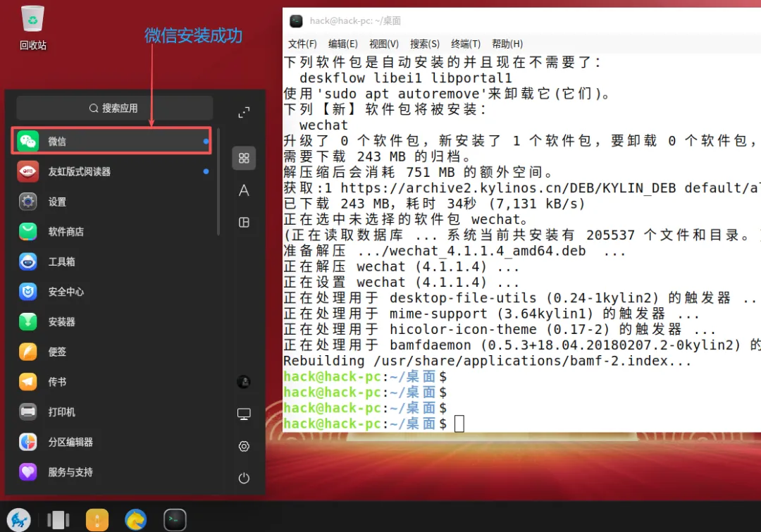
Task: Open the 帮助(H) menu in terminal
Action: coord(507,44)
